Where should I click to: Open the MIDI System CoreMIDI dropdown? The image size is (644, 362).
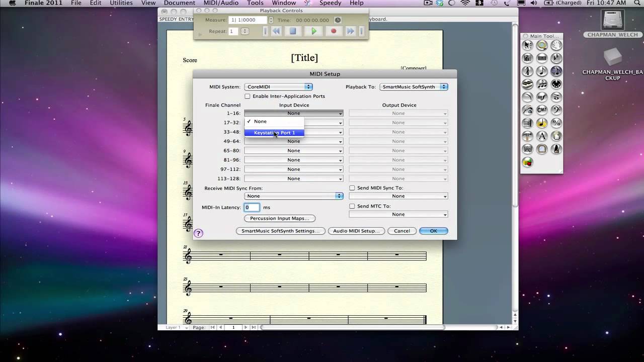coord(279,87)
